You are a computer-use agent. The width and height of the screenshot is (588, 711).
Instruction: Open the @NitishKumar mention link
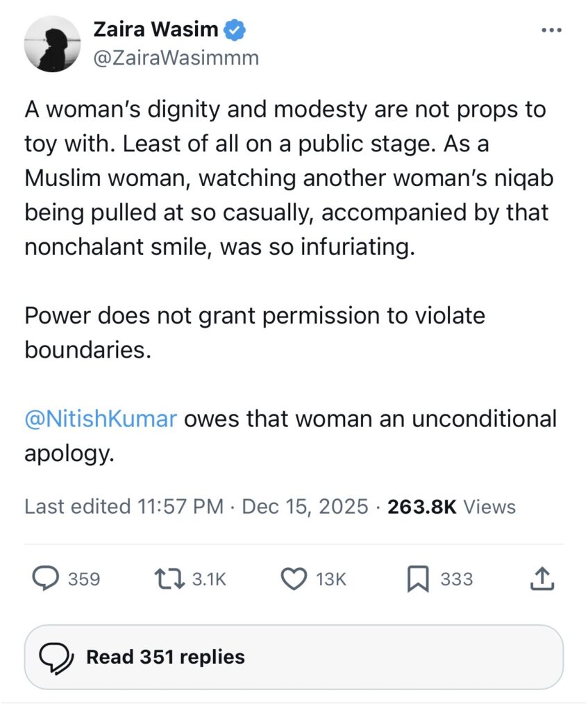pos(101,419)
